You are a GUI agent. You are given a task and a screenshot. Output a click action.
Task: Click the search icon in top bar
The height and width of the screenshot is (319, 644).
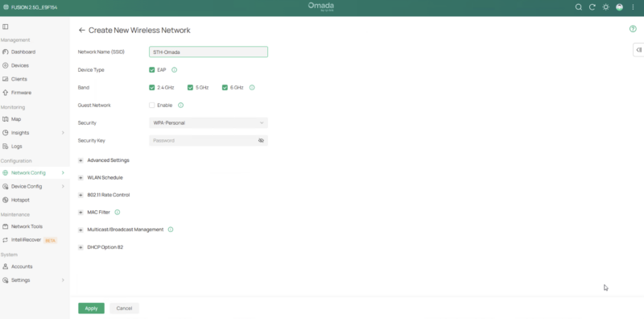coord(578,7)
